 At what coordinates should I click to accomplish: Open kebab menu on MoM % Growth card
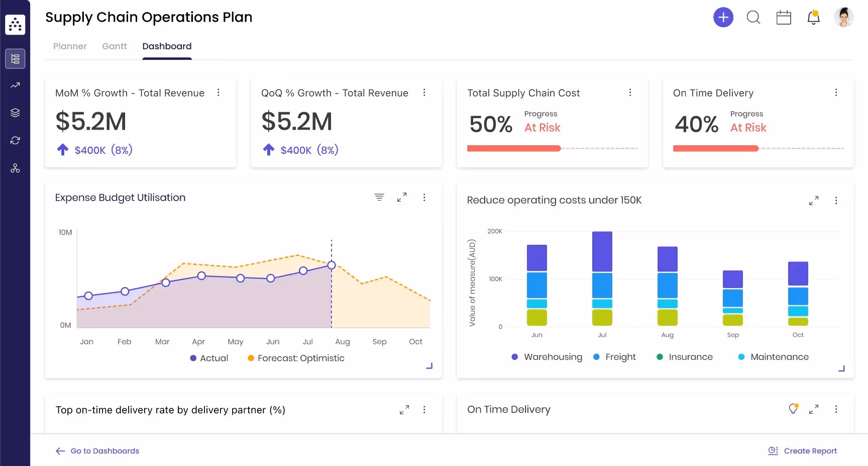219,92
